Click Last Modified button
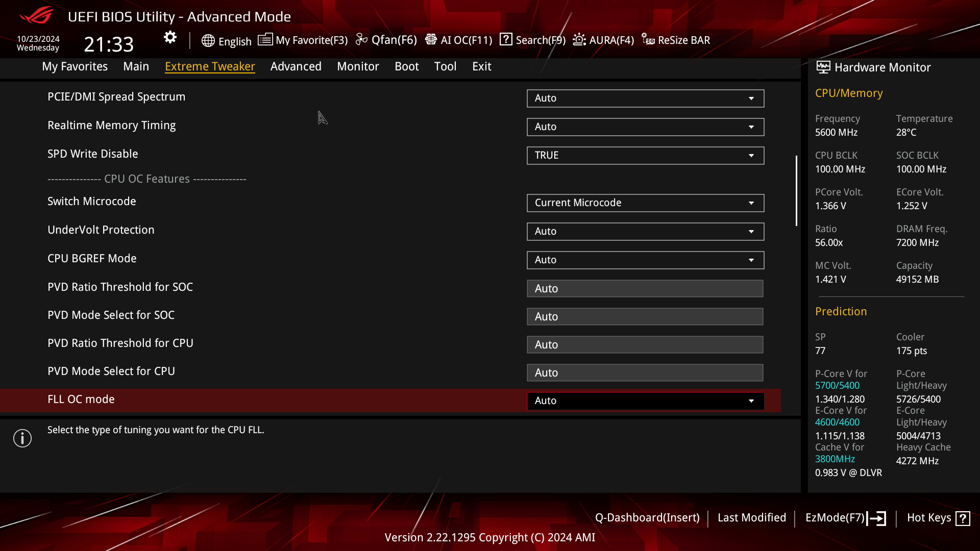 tap(752, 517)
